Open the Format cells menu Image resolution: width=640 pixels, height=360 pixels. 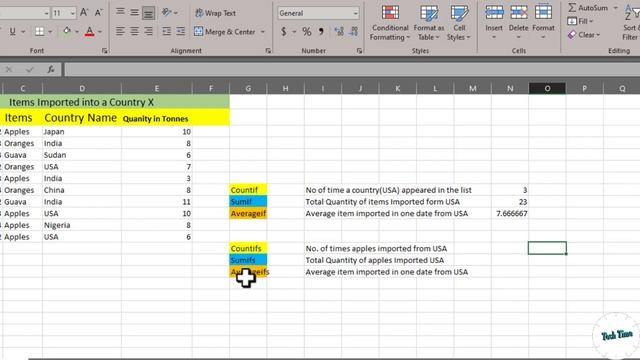(543, 22)
